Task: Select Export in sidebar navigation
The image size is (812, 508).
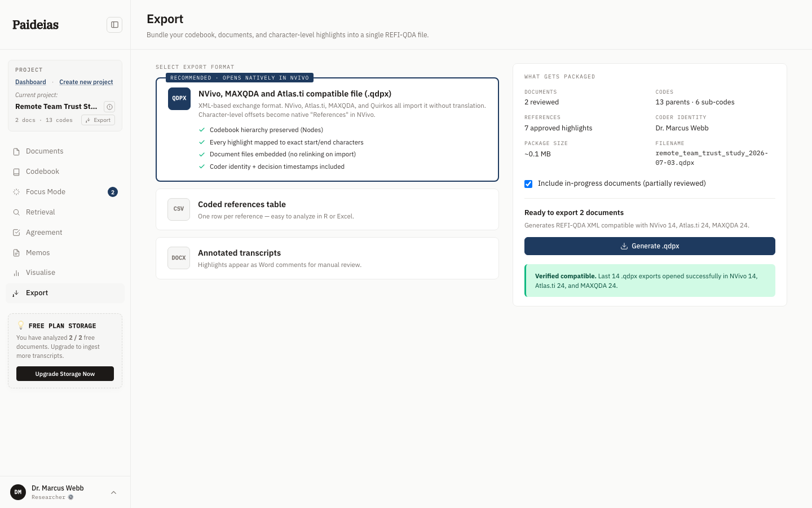Action: pyautogui.click(x=65, y=293)
